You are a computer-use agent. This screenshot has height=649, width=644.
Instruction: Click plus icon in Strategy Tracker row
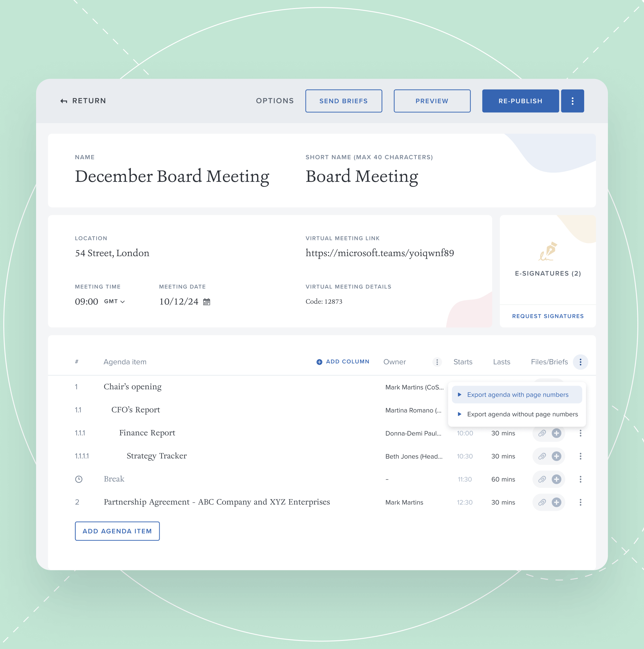click(x=556, y=456)
